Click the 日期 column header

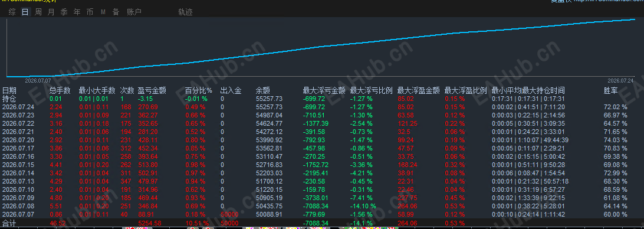(9, 90)
